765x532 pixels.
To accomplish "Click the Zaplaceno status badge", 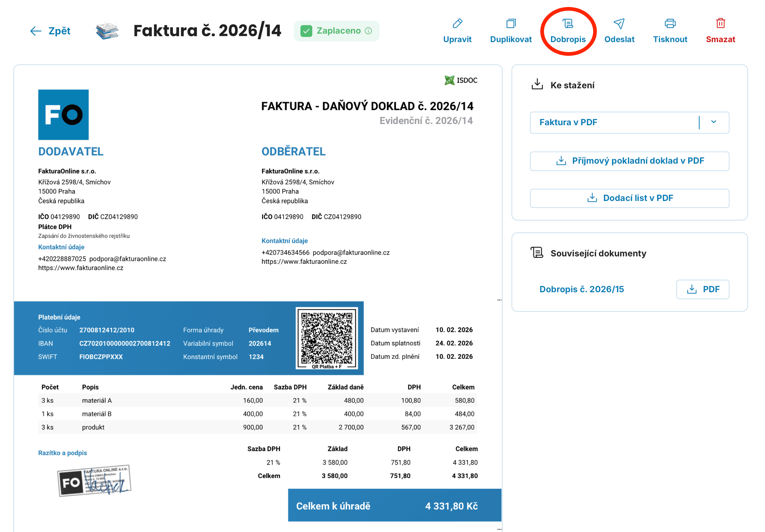I will [x=336, y=31].
